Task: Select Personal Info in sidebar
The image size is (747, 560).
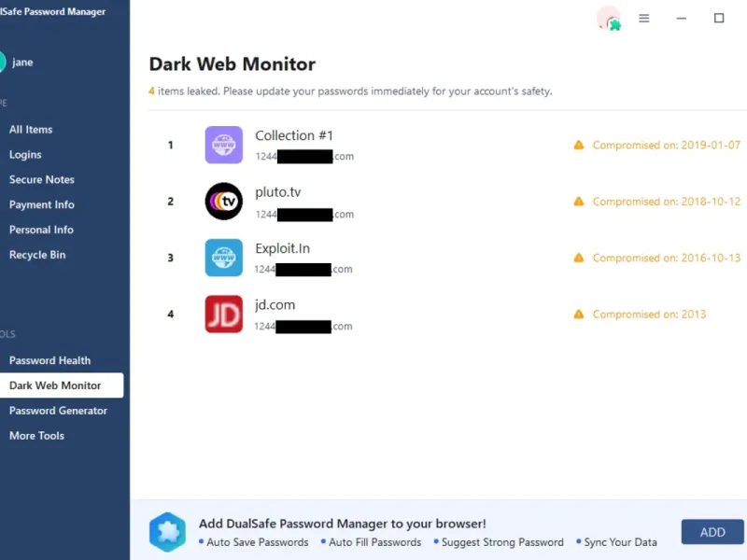Action: tap(41, 230)
